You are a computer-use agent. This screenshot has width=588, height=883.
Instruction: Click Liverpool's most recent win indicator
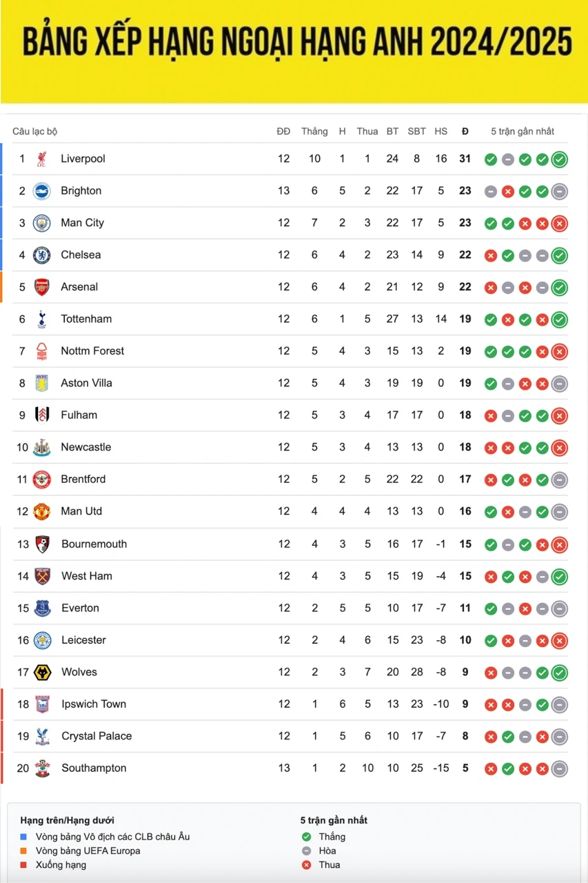coord(560,159)
